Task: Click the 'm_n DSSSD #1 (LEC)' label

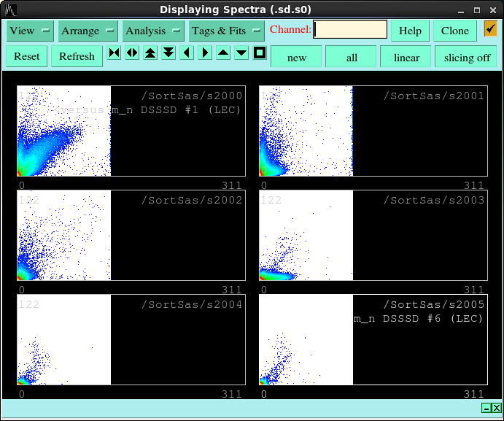Action: pos(176,110)
